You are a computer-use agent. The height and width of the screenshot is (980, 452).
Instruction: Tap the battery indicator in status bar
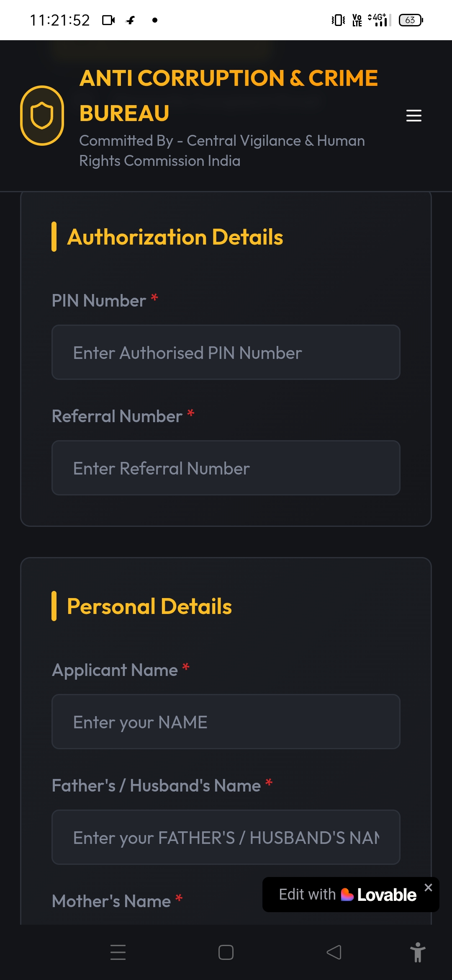[411, 20]
